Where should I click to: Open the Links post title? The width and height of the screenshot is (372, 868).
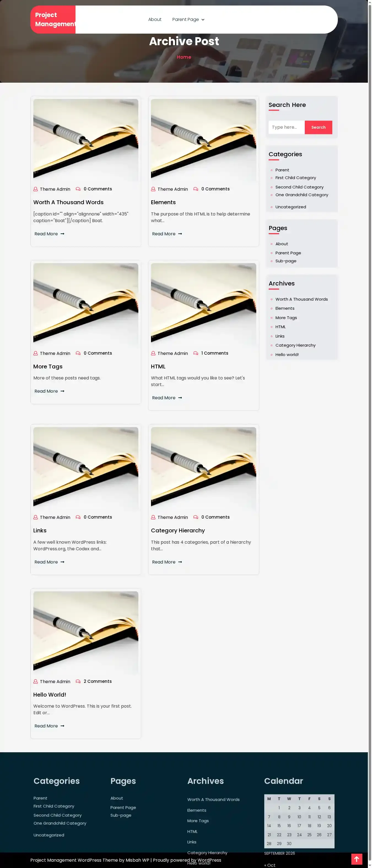pyautogui.click(x=40, y=530)
